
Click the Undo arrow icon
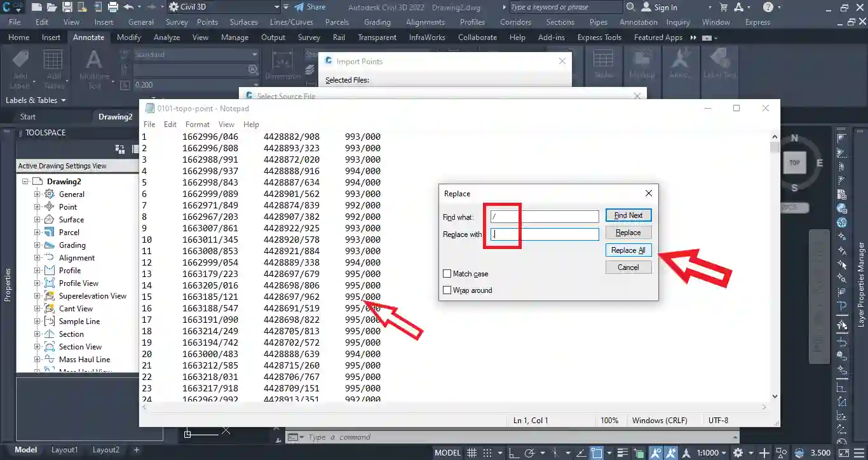(129, 7)
